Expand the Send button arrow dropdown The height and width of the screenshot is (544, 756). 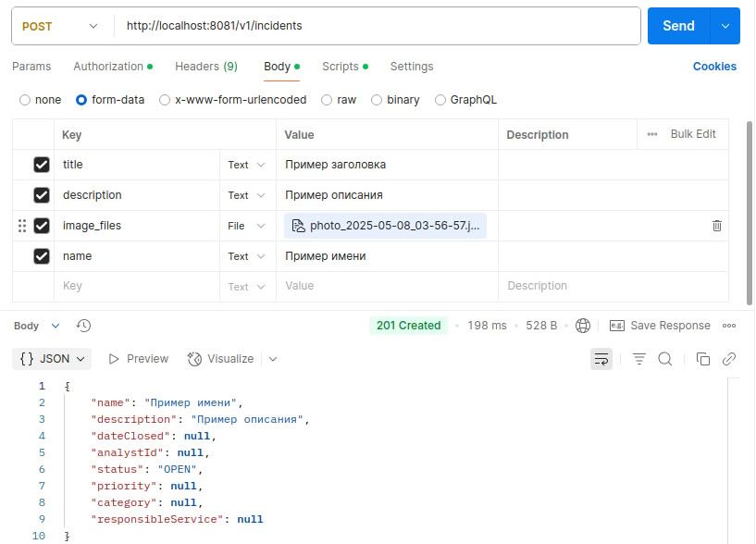(x=725, y=26)
